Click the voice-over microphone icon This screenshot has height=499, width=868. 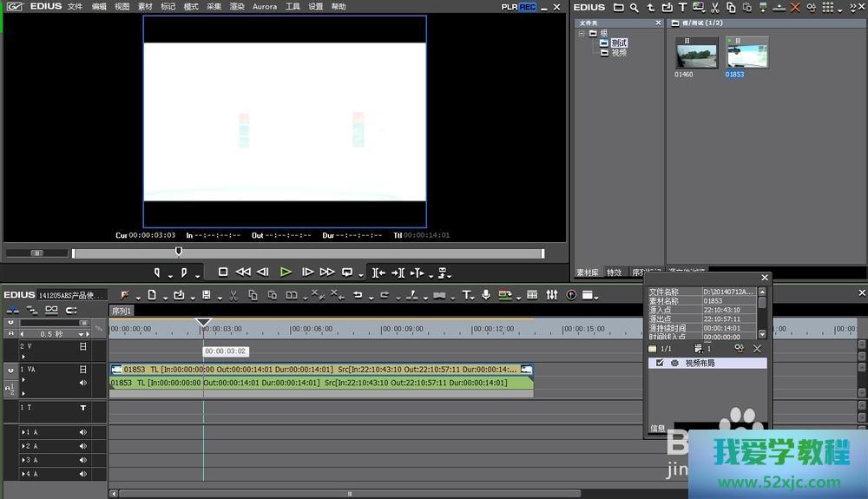click(486, 295)
